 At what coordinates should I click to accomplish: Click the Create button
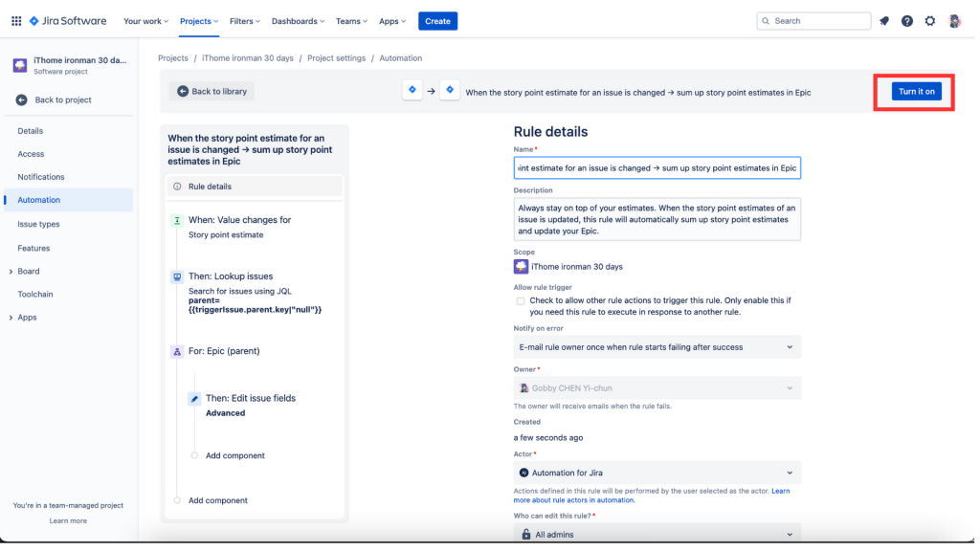(x=437, y=21)
